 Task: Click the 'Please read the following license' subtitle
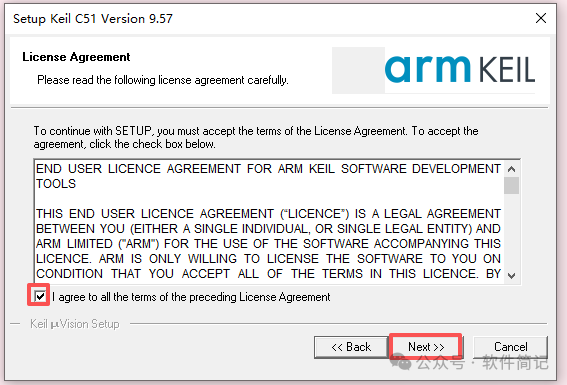[x=163, y=80]
